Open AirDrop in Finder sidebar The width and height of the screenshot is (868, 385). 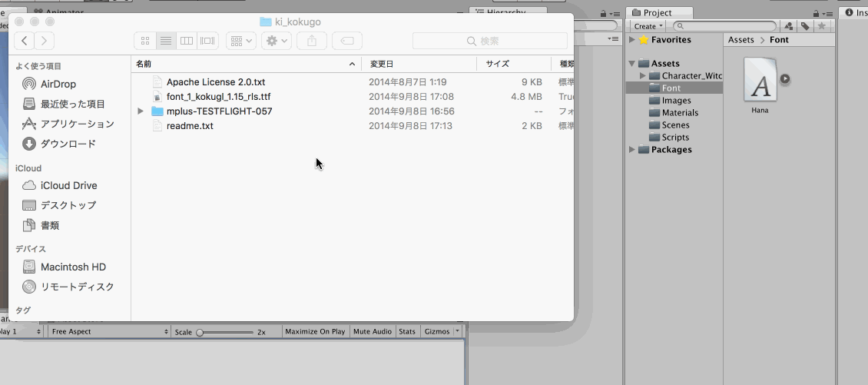(x=58, y=84)
